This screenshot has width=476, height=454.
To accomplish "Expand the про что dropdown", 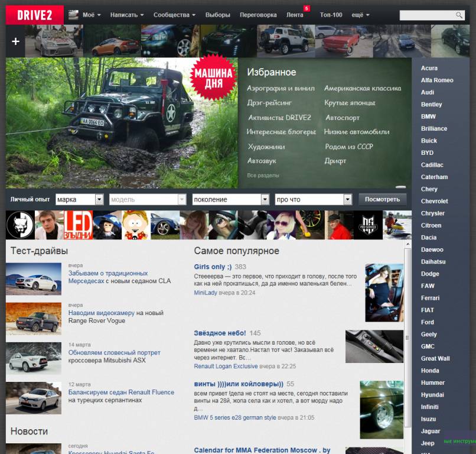I will click(x=348, y=200).
